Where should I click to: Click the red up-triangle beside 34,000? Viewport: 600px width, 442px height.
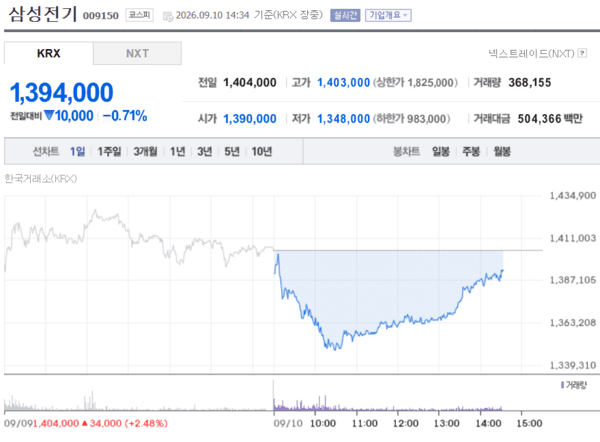pyautogui.click(x=85, y=423)
